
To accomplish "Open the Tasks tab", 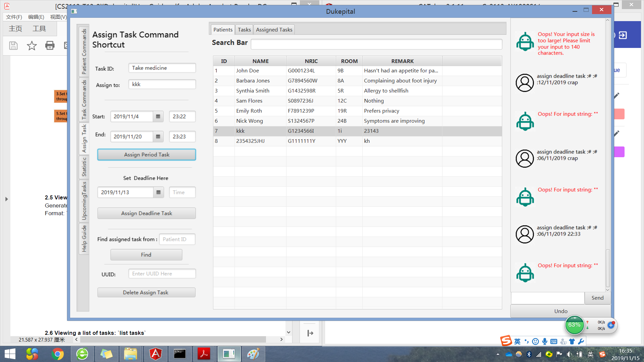I will click(x=244, y=30).
